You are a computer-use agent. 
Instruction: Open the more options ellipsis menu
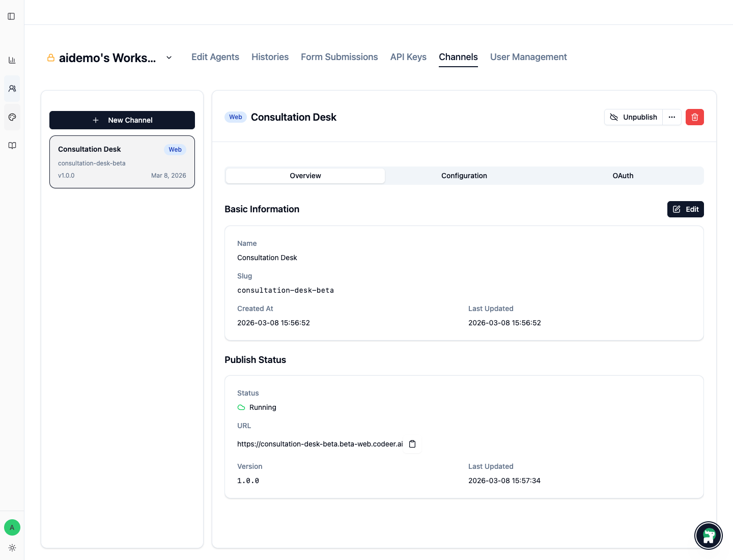[x=672, y=117]
